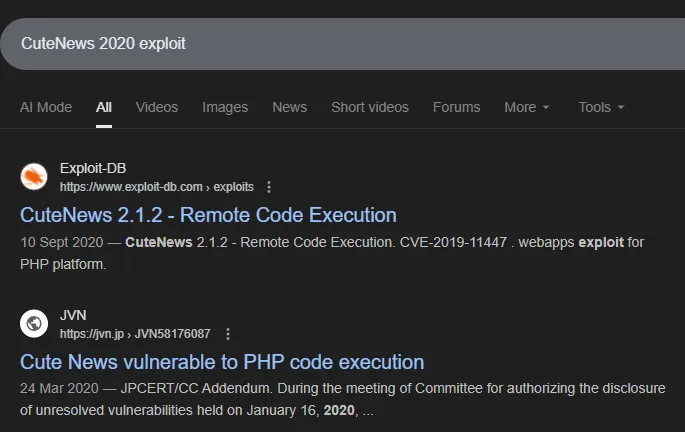
Task: Select the All results tab
Action: click(x=104, y=107)
